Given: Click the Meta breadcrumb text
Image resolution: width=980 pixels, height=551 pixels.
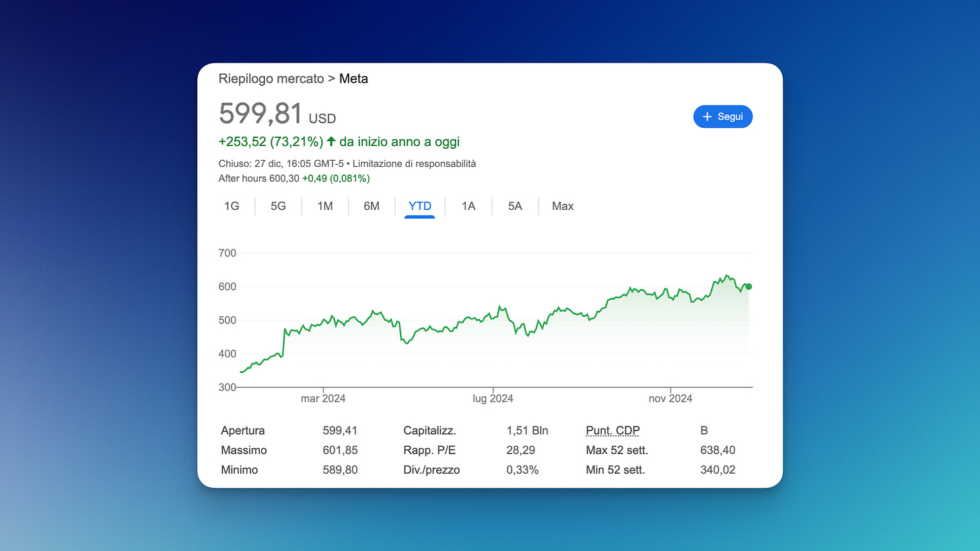Looking at the screenshot, I should (353, 79).
